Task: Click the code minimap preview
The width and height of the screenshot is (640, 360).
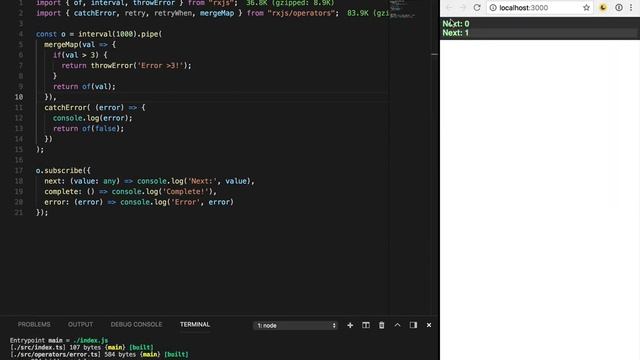Action: 402,9
